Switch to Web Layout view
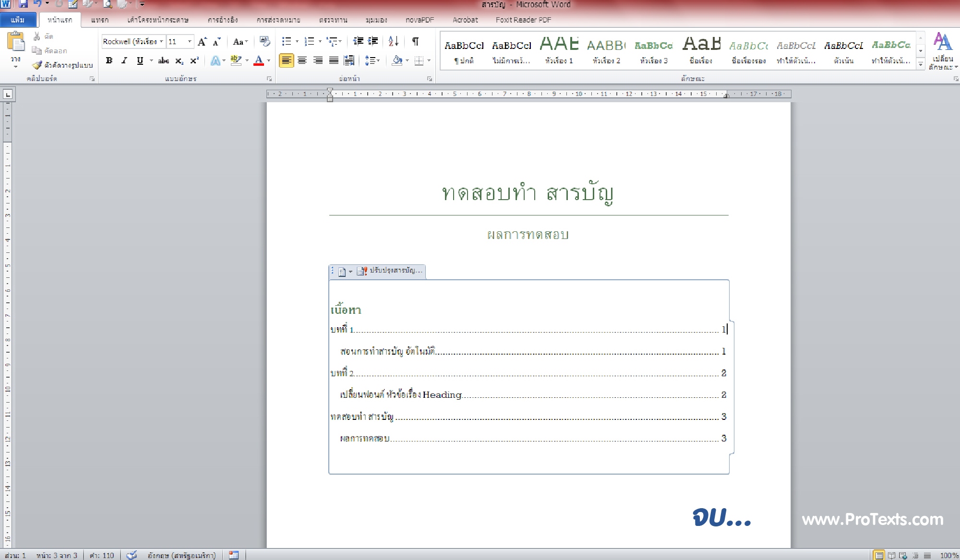The height and width of the screenshot is (560, 960). (903, 555)
